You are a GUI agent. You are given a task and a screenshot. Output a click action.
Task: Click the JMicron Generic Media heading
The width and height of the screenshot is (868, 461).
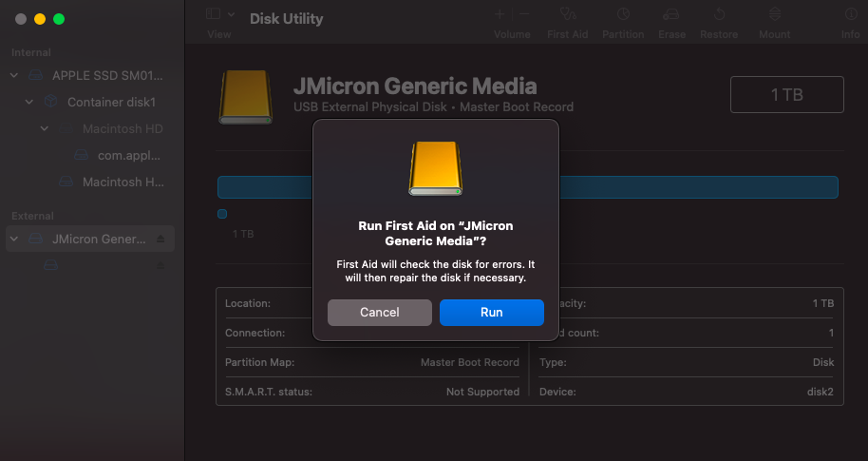pos(415,86)
